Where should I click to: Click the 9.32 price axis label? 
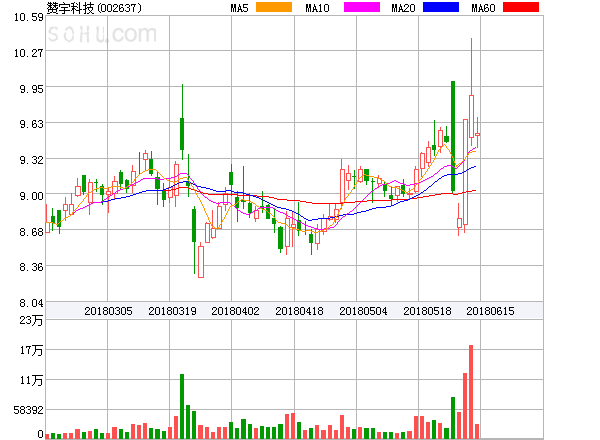pos(31,160)
